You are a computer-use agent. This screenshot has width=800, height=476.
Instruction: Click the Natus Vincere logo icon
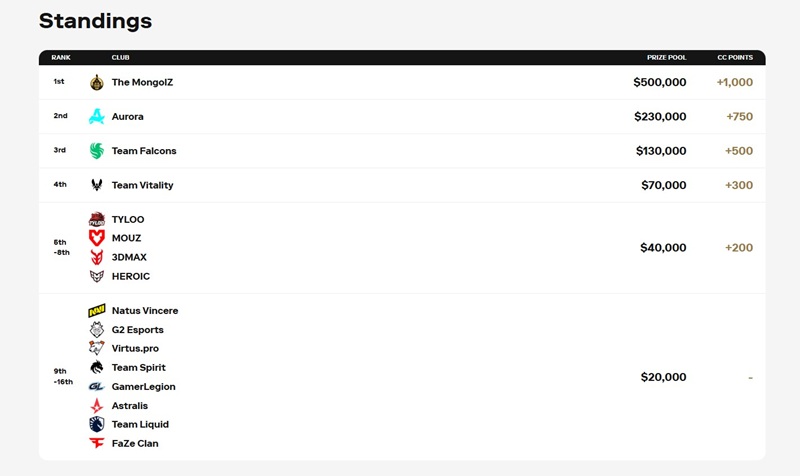pyautogui.click(x=97, y=311)
